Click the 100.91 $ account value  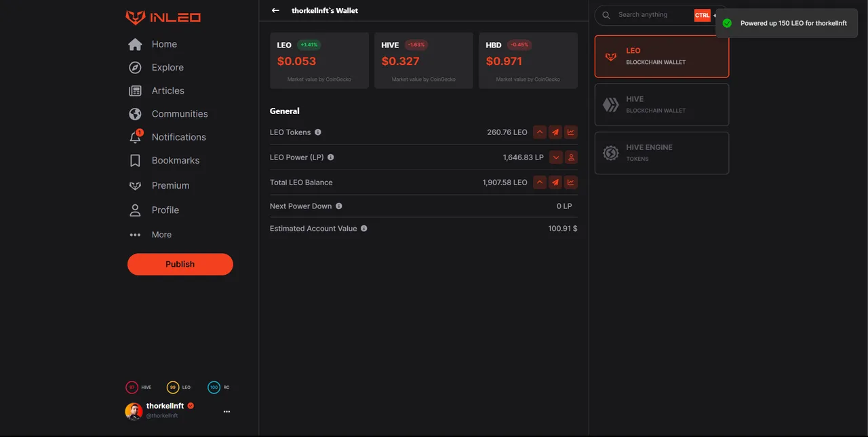tap(563, 229)
